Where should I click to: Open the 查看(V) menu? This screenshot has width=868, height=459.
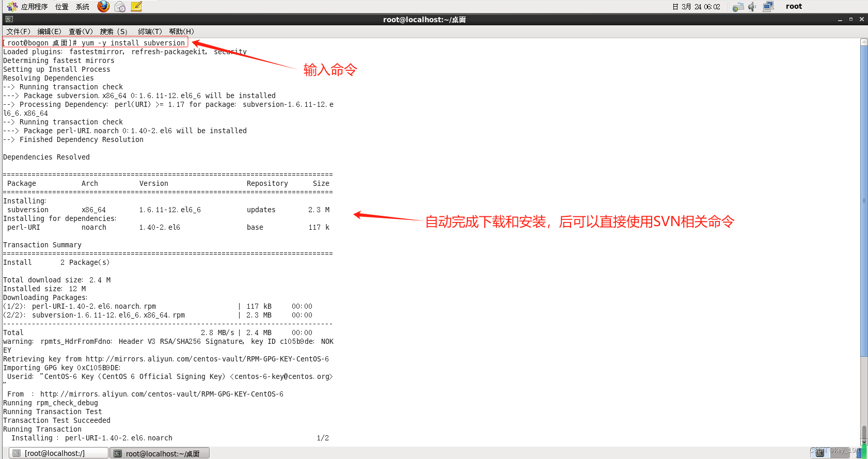click(x=81, y=31)
